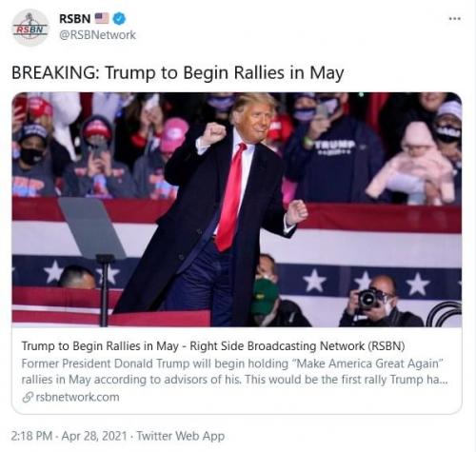Click the 'Trump to Begin Rallies in May' card title
This screenshot has height=452, width=476.
(x=213, y=346)
